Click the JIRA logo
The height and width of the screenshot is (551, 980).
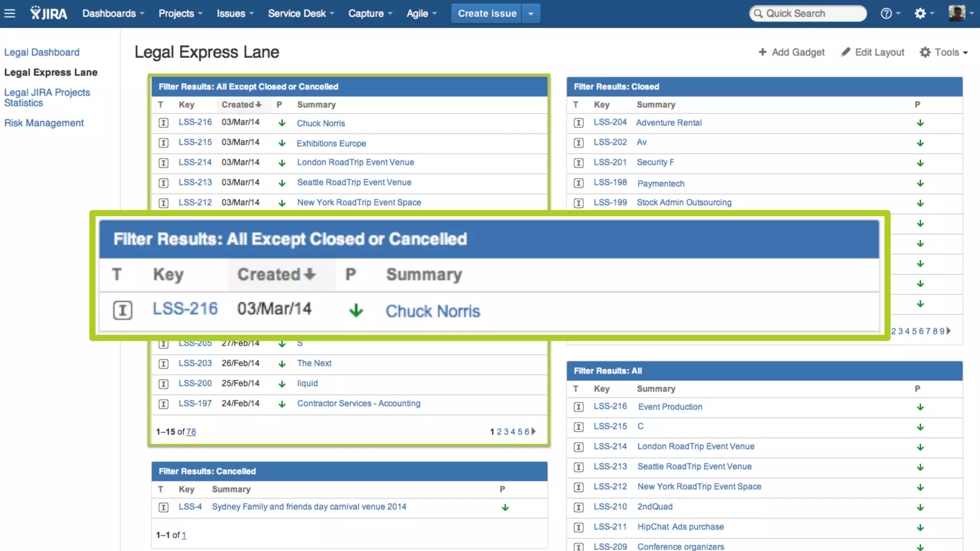[49, 13]
